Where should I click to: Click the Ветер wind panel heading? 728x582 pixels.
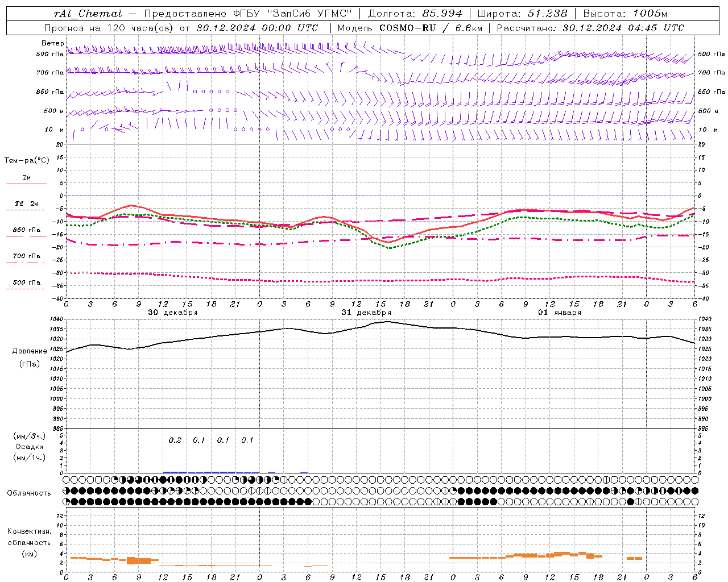coord(52,43)
